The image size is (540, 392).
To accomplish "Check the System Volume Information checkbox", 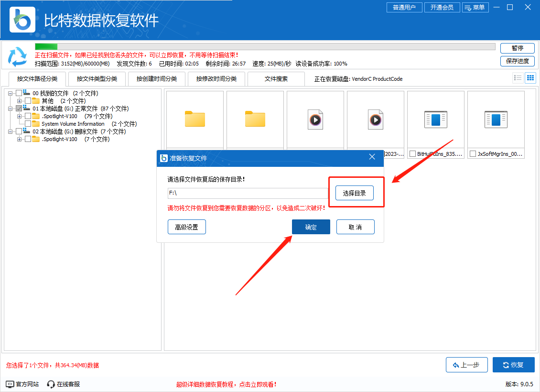I will coord(28,124).
